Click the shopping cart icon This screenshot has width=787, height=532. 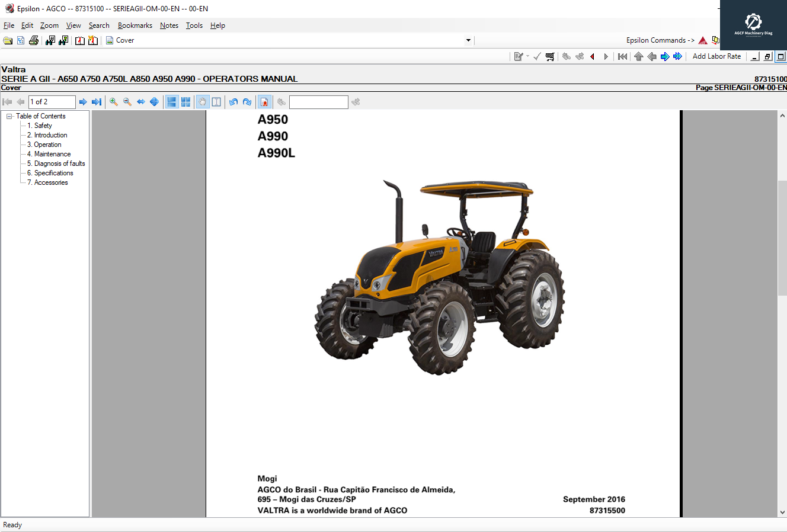pyautogui.click(x=550, y=56)
